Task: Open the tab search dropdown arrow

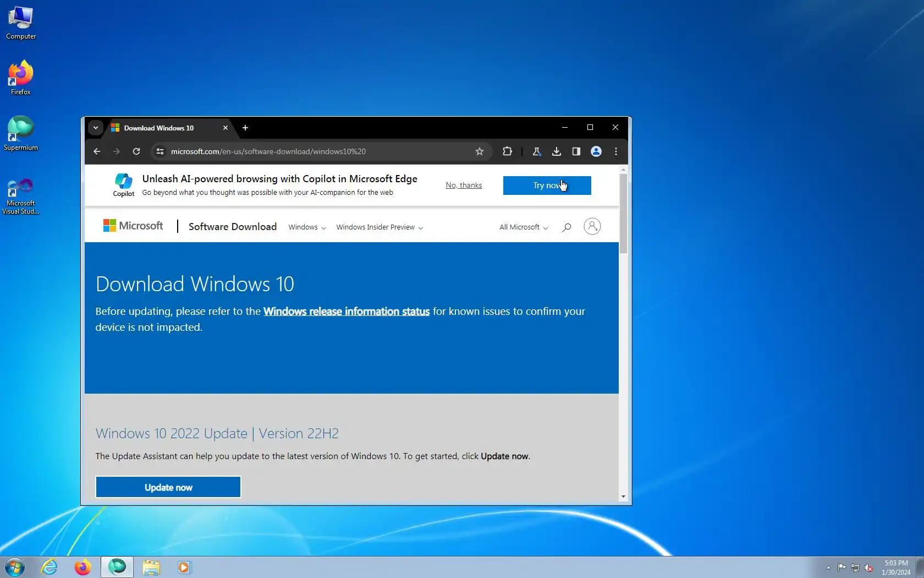Action: (x=96, y=128)
